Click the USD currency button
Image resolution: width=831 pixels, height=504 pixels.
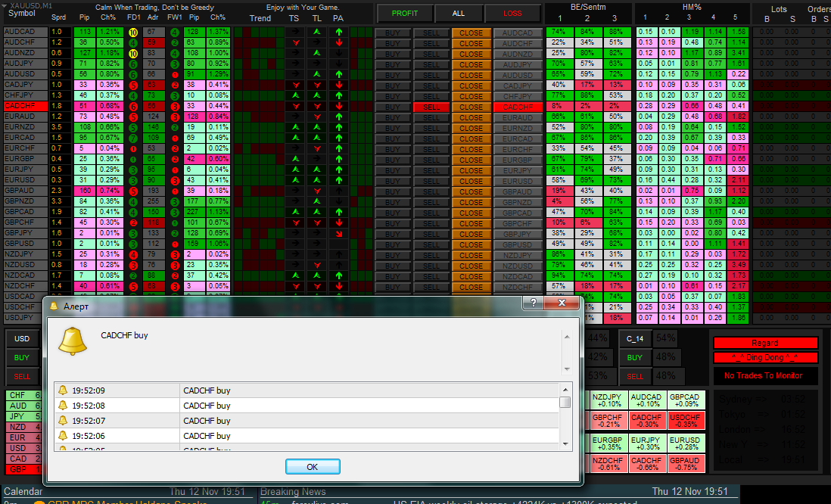(x=22, y=339)
